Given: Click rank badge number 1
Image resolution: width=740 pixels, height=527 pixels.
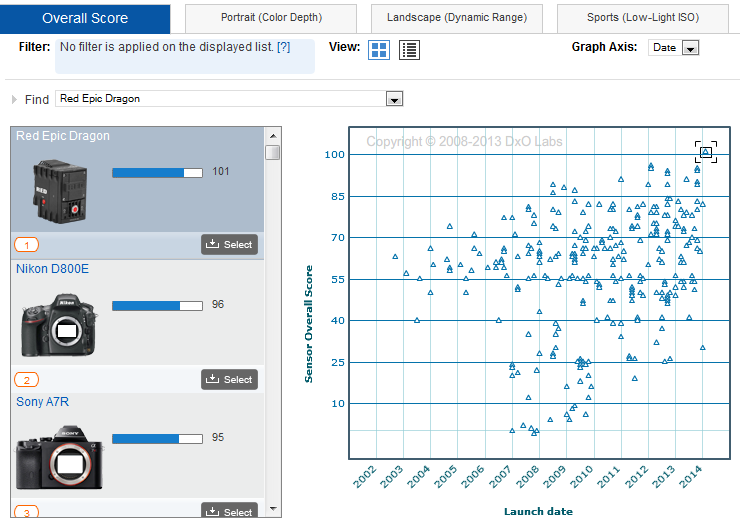Looking at the screenshot, I should pos(26,245).
